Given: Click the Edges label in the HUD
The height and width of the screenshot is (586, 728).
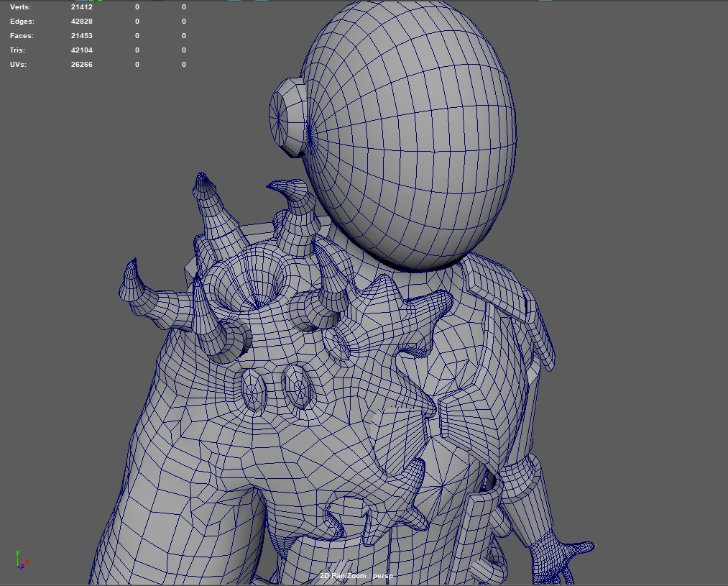Looking at the screenshot, I should point(22,21).
